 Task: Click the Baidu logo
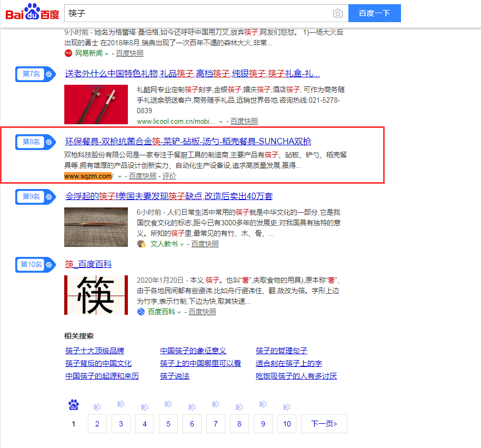pos(32,12)
